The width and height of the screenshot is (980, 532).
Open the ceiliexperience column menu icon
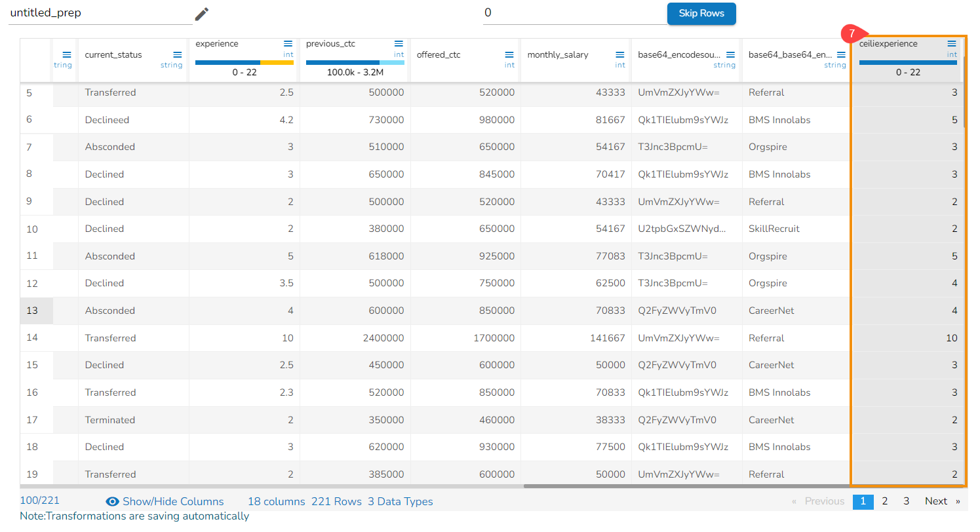pyautogui.click(x=952, y=44)
